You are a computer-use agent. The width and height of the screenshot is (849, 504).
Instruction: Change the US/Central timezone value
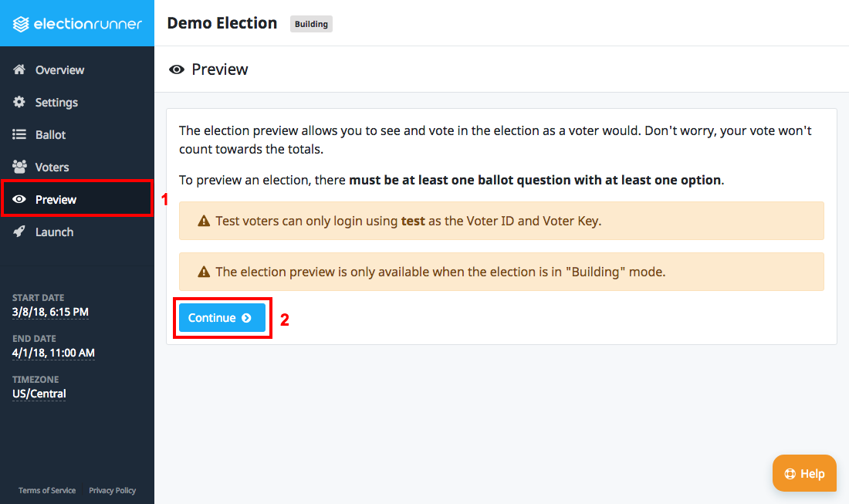[x=39, y=394]
